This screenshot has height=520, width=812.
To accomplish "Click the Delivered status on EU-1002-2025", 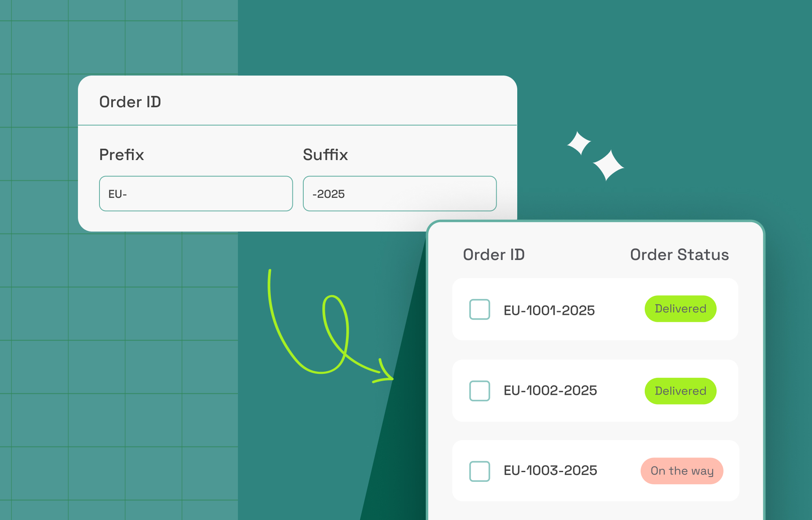I will (680, 391).
